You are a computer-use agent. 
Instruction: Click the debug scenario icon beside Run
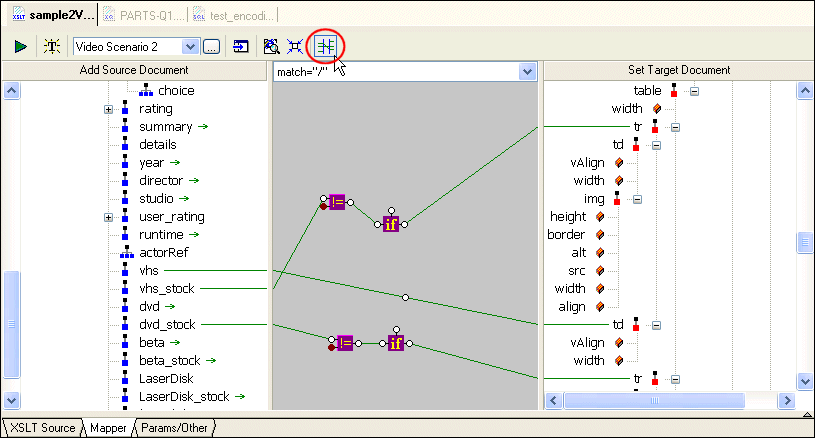pyautogui.click(x=51, y=46)
